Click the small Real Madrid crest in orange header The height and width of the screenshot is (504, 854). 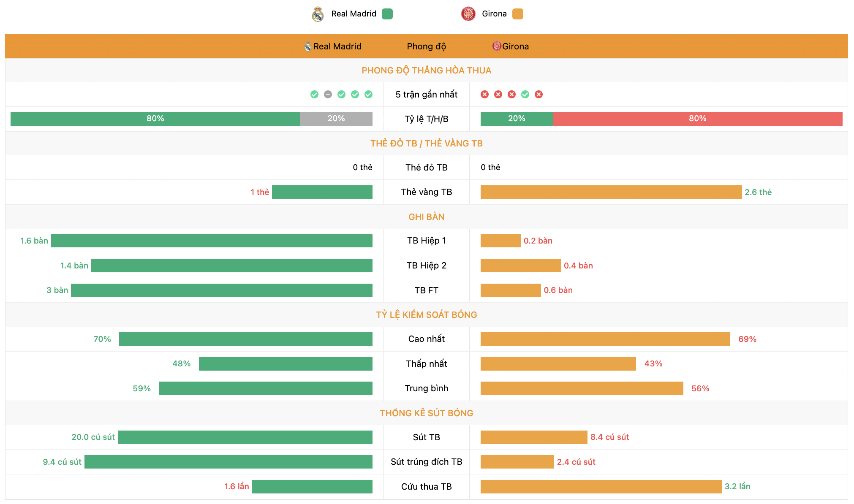pyautogui.click(x=308, y=46)
